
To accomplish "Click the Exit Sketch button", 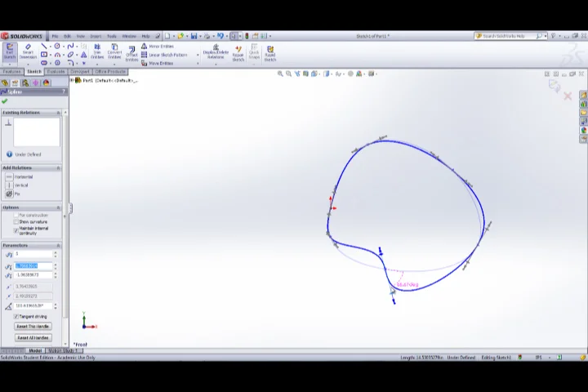I will [x=9, y=51].
